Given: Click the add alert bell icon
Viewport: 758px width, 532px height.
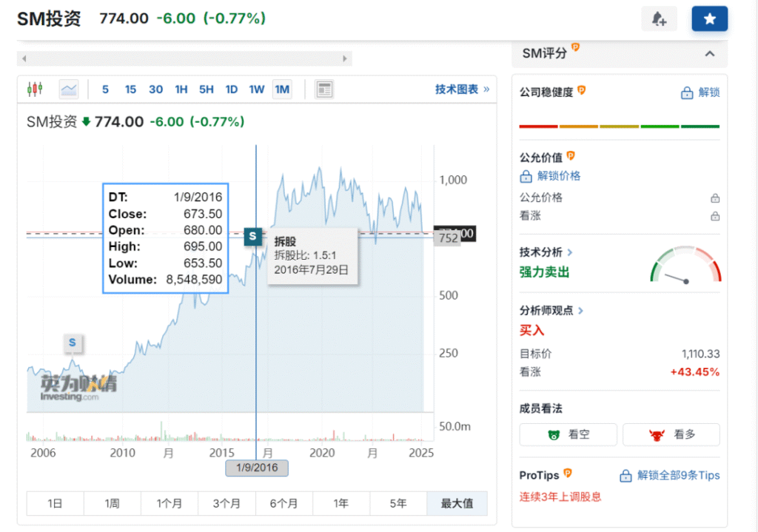Looking at the screenshot, I should [659, 19].
